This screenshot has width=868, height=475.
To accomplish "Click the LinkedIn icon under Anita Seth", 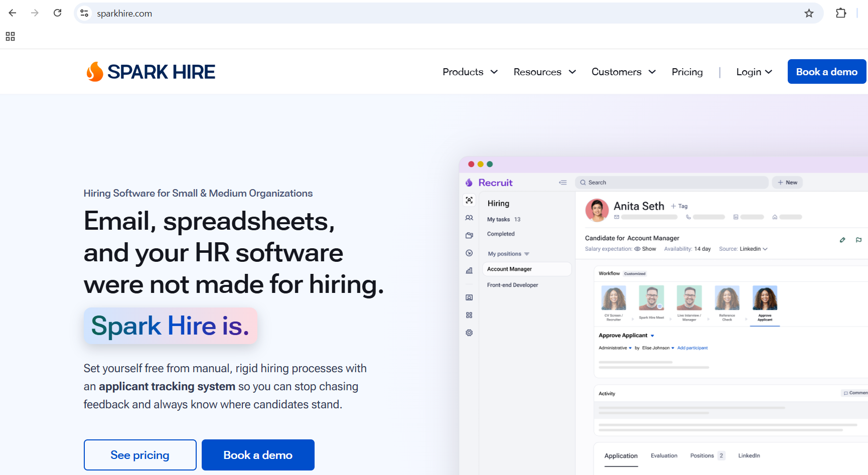I will click(x=736, y=217).
